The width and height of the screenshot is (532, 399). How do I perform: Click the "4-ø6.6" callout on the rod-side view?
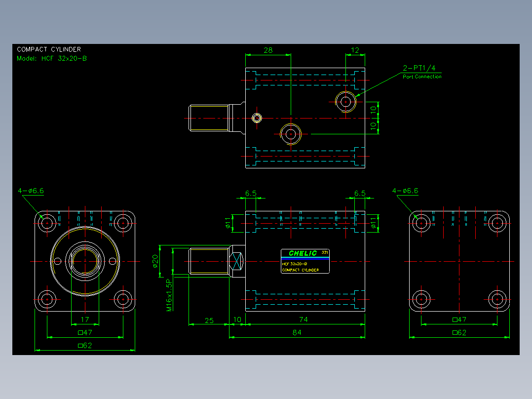pyautogui.click(x=31, y=191)
